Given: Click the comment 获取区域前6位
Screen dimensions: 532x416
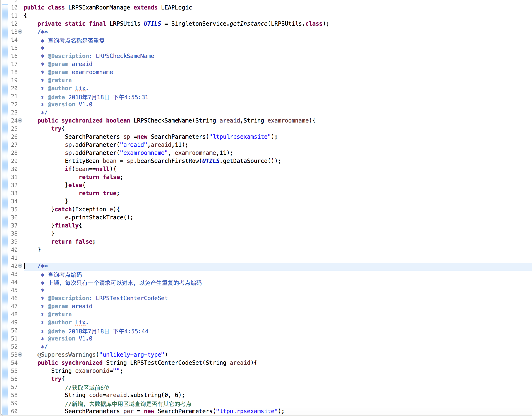Looking at the screenshot, I should [x=87, y=388].
